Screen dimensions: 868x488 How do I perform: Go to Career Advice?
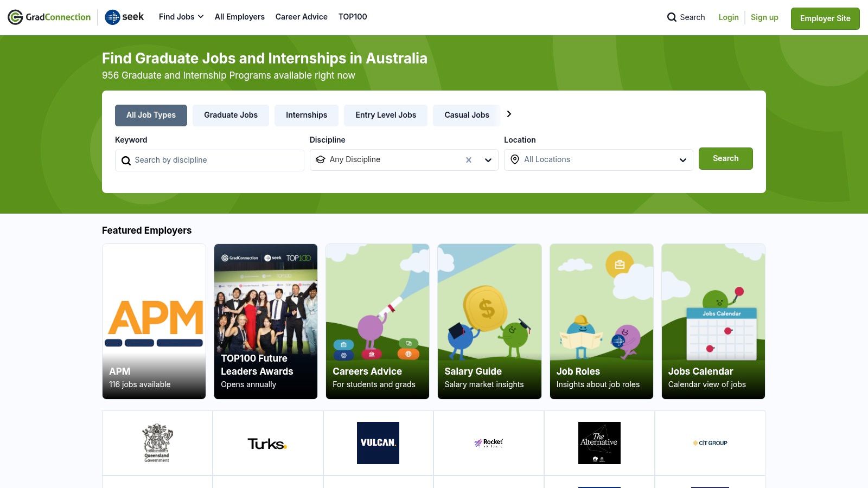coord(301,17)
